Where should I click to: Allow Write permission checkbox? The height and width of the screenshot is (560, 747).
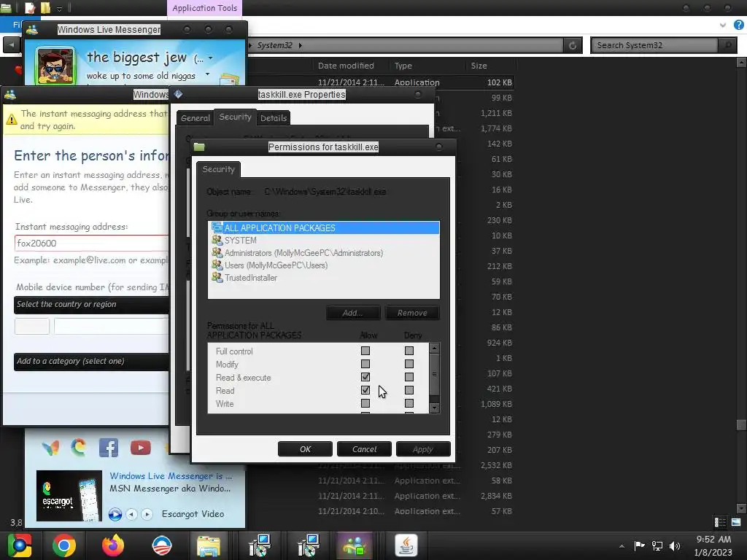(365, 403)
